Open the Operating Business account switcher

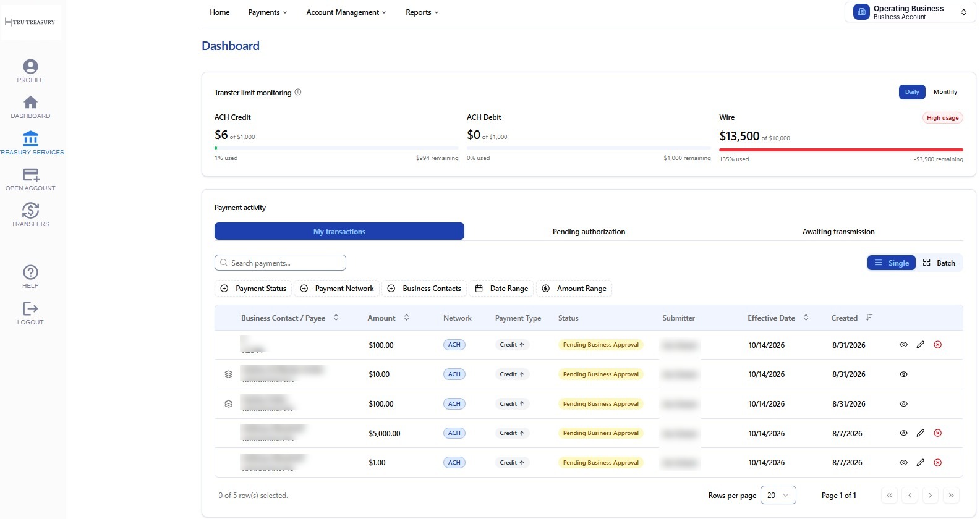click(910, 12)
